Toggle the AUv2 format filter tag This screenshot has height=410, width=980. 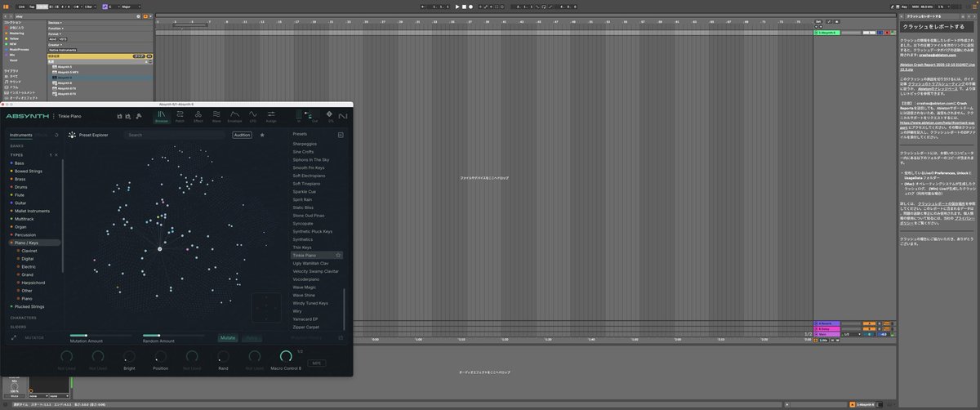[52, 39]
